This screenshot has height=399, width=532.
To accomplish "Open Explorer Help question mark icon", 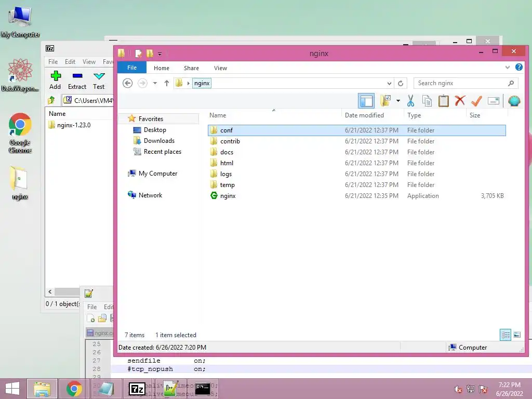I will (x=519, y=67).
